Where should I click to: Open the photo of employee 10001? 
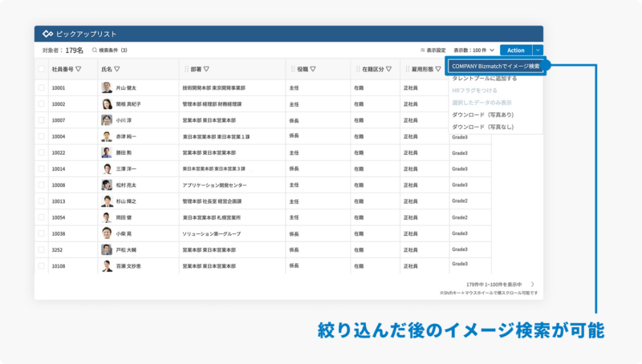point(107,87)
